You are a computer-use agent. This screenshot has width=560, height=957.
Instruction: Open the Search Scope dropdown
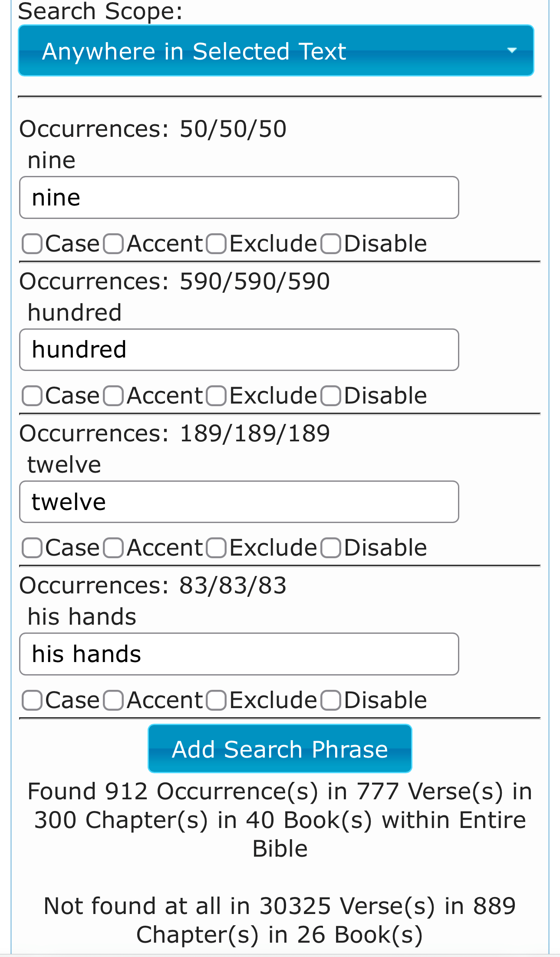tap(275, 51)
